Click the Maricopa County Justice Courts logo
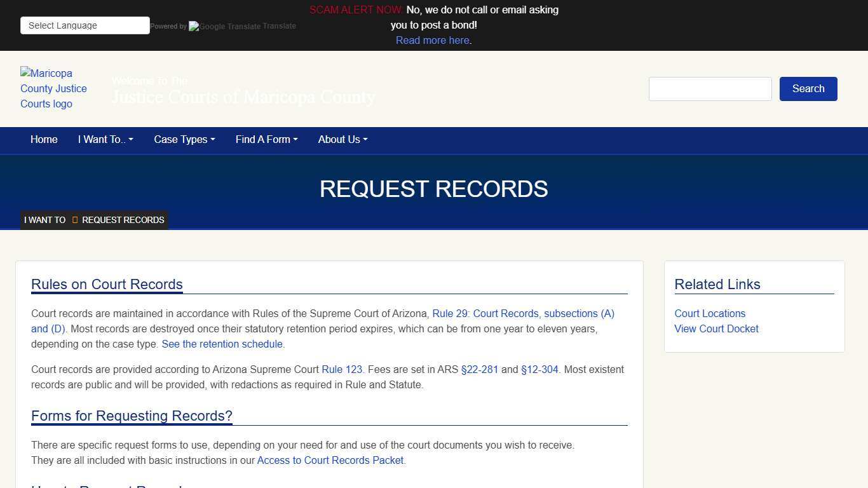The image size is (868, 488). 53,88
